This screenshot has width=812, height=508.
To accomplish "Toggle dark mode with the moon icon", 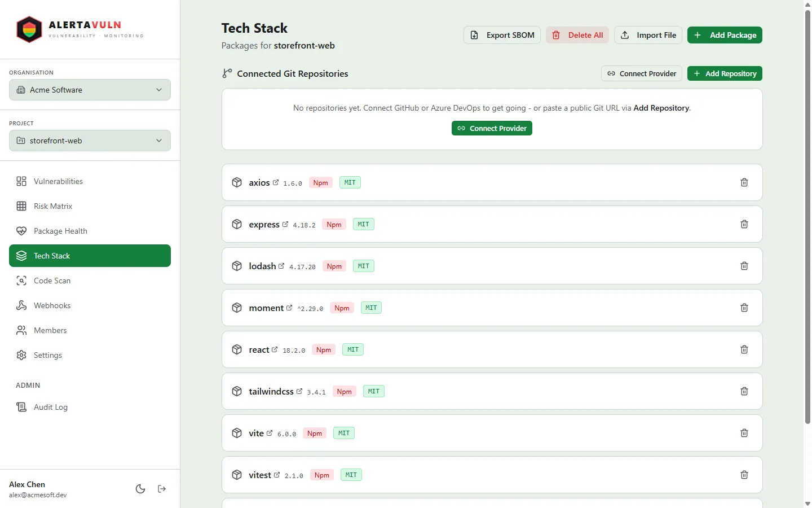I will point(140,489).
